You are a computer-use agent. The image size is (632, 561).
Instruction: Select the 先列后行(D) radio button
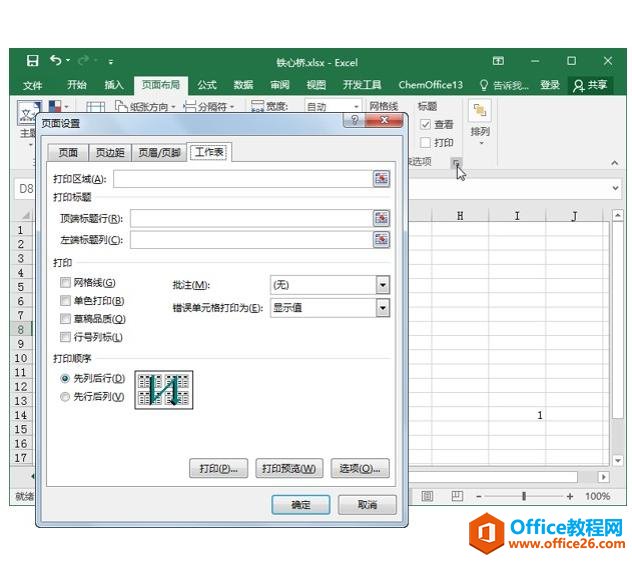coord(64,378)
